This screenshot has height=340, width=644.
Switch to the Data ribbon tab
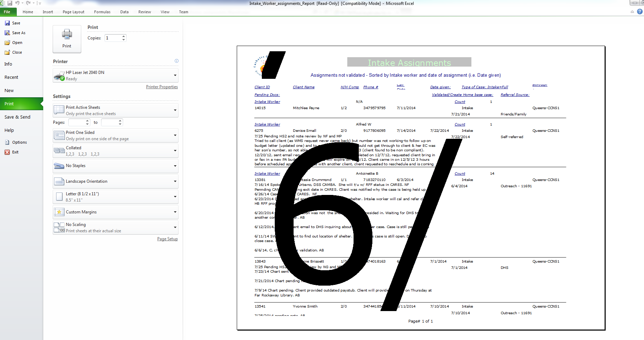124,12
